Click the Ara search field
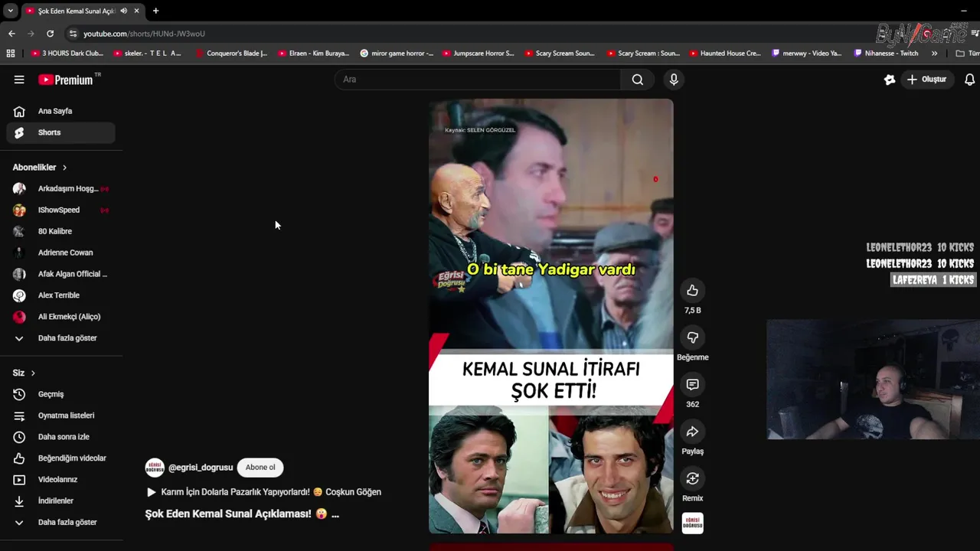980x551 pixels. tap(478, 80)
